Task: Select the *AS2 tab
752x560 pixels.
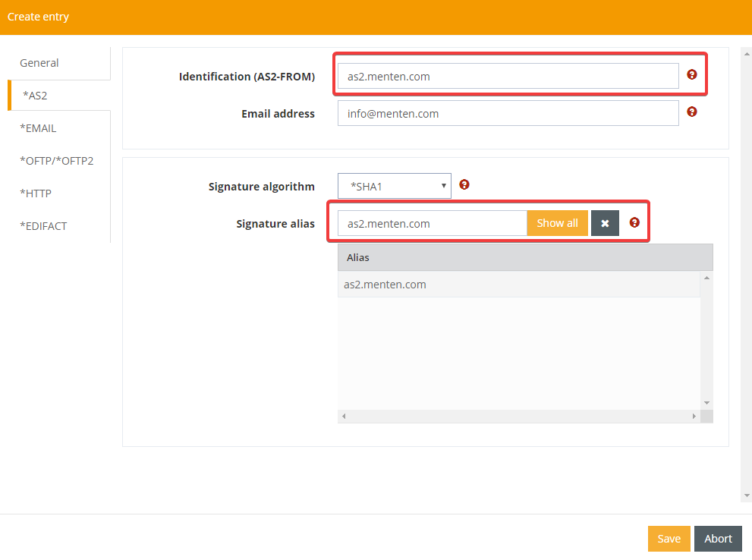Action: pyautogui.click(x=35, y=96)
